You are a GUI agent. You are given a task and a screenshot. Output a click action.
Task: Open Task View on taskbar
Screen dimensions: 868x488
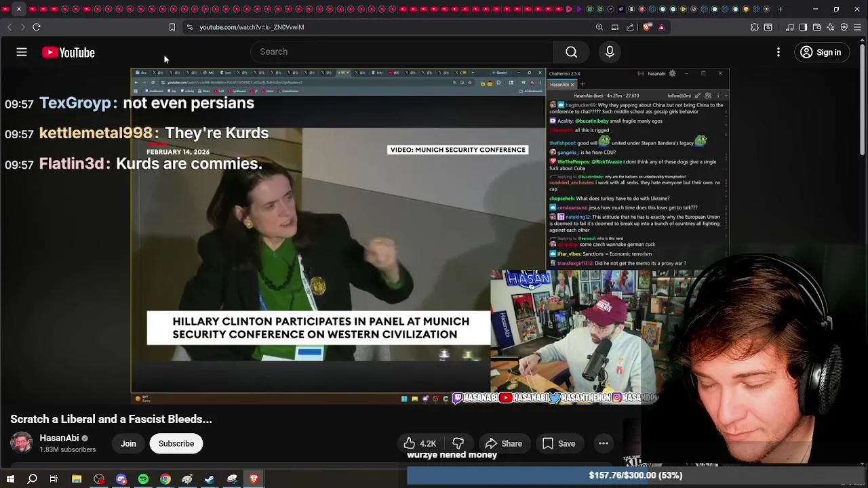tap(54, 479)
